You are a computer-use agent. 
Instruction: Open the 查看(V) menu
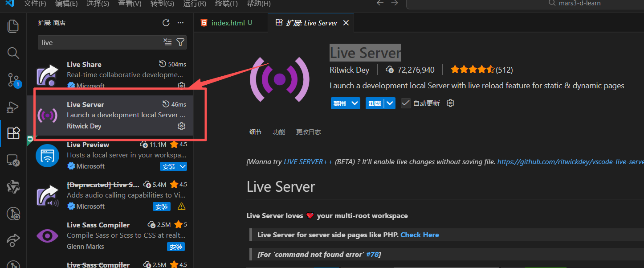[x=130, y=4]
